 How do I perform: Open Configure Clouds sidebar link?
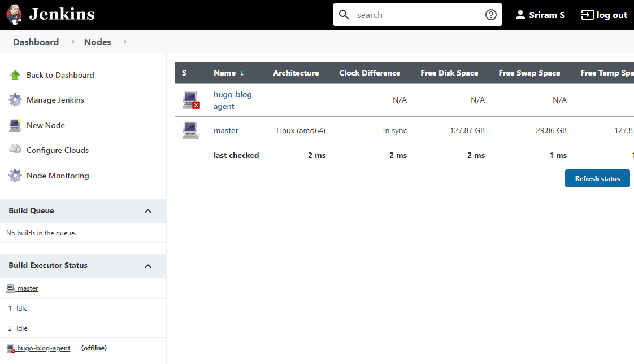point(58,150)
